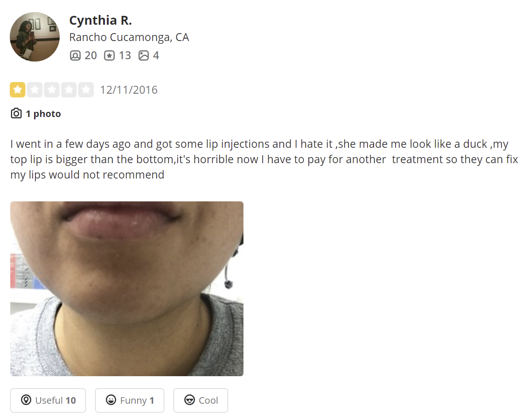The image size is (528, 420).
Task: Click the fifth gray rating star
Action: point(86,90)
